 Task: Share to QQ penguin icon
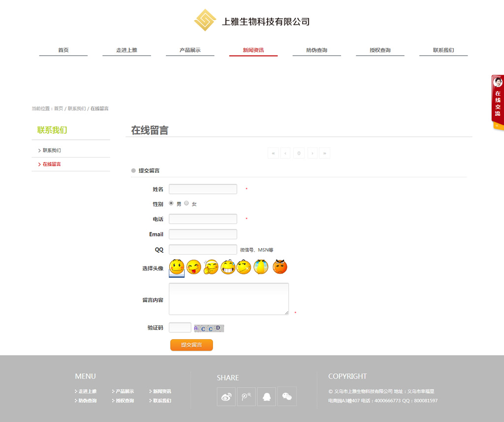(x=267, y=396)
